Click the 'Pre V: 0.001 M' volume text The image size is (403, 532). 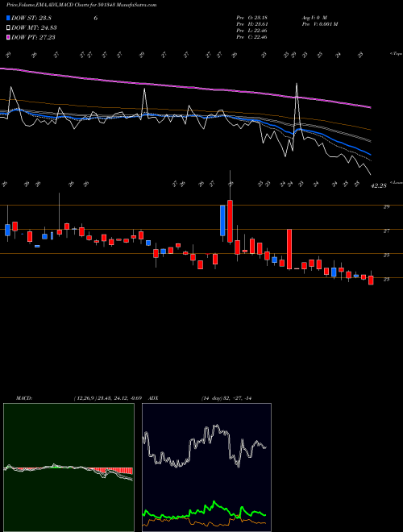(x=320, y=24)
